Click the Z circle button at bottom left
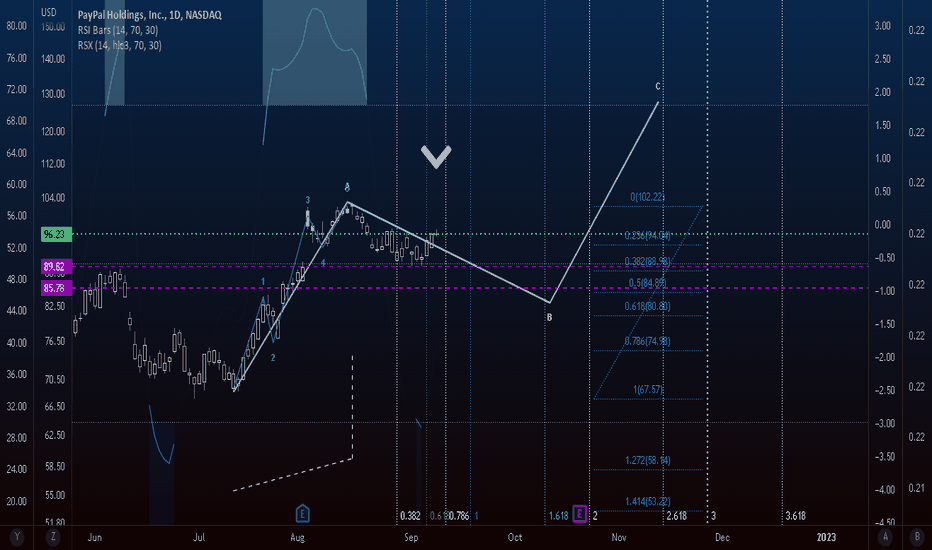This screenshot has height=550, width=932. [x=53, y=537]
